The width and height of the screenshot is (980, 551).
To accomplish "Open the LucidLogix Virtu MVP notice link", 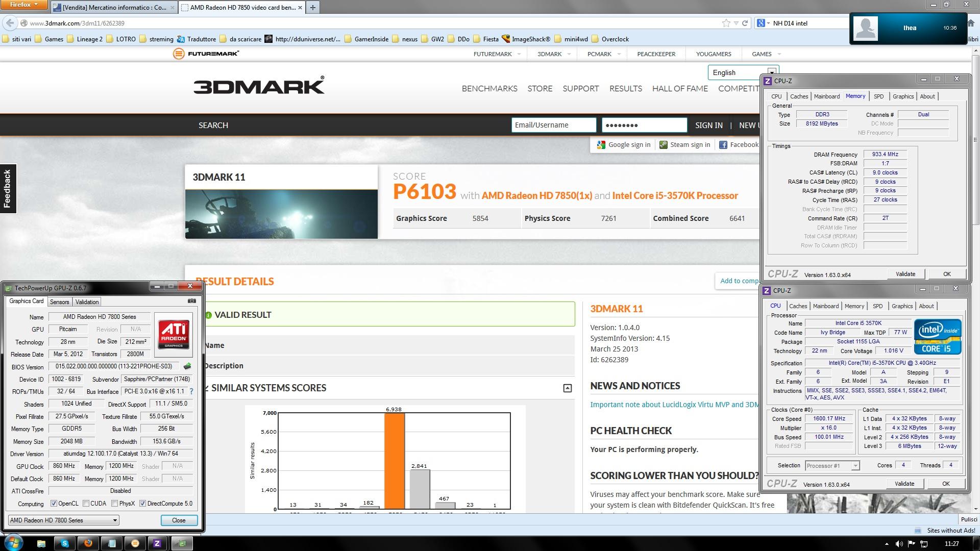I will (674, 405).
